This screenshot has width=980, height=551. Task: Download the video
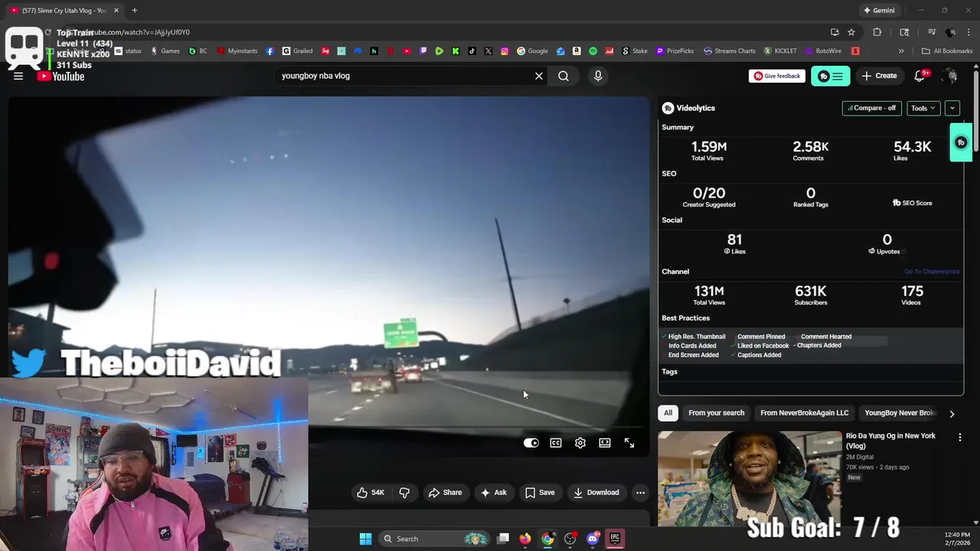click(x=596, y=493)
